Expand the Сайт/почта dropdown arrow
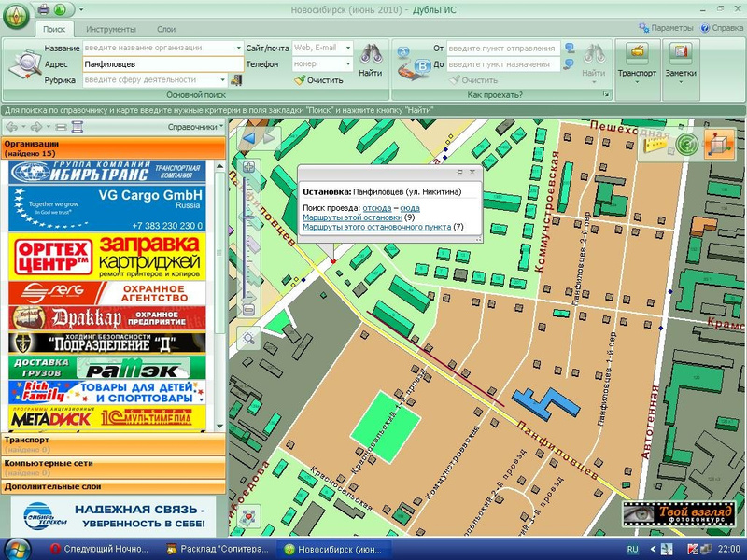This screenshot has width=747, height=560. coord(348,48)
